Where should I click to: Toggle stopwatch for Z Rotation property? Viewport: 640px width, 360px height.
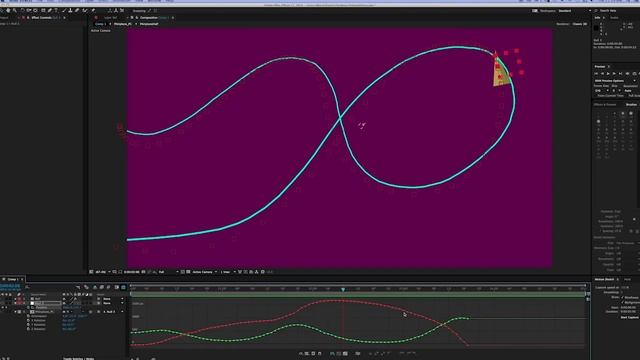pos(28,329)
